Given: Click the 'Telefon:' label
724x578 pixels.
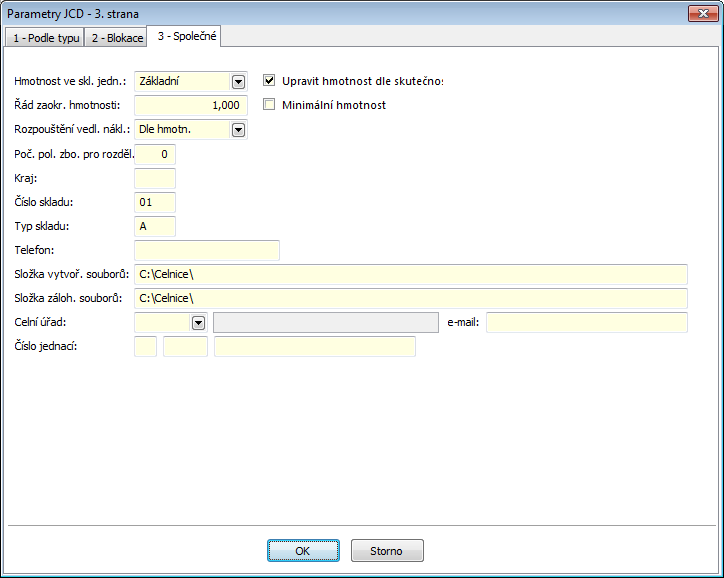Looking at the screenshot, I should click(34, 250).
